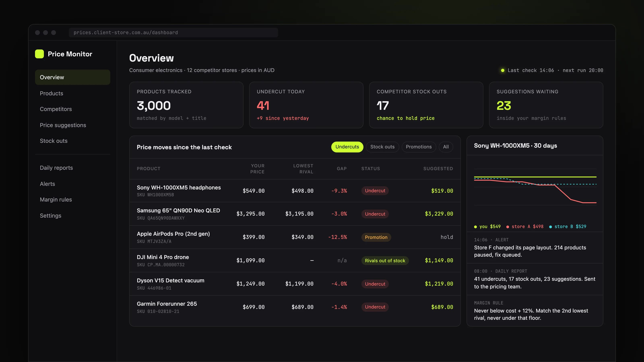Click the SUGGESTED column header

click(438, 169)
